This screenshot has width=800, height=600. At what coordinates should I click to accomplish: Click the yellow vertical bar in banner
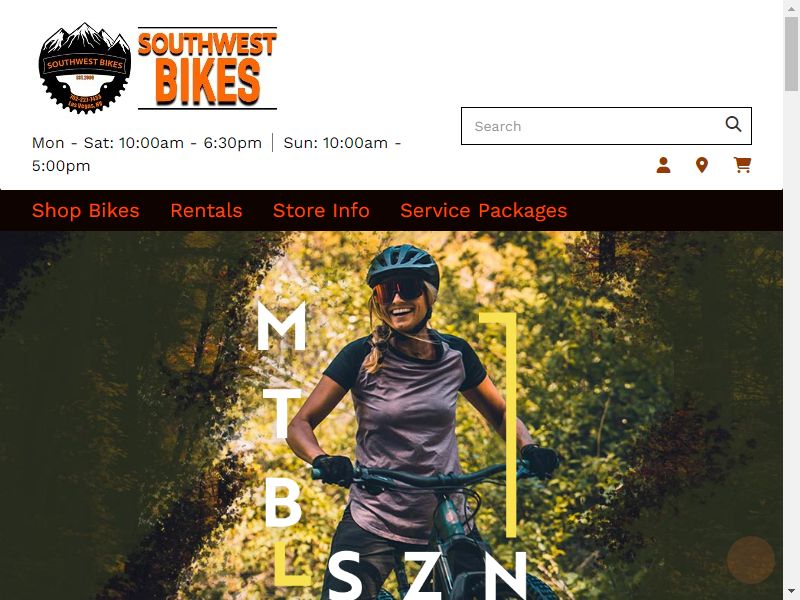pos(509,425)
